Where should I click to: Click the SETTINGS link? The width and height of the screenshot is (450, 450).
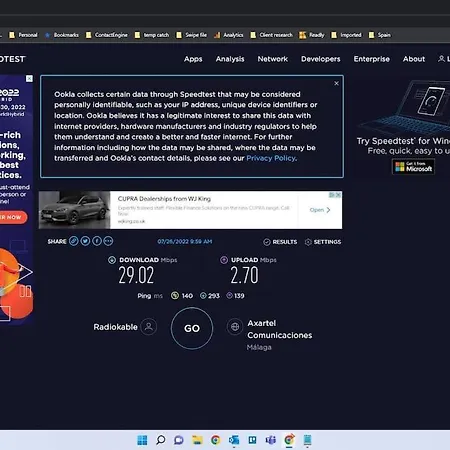[327, 242]
